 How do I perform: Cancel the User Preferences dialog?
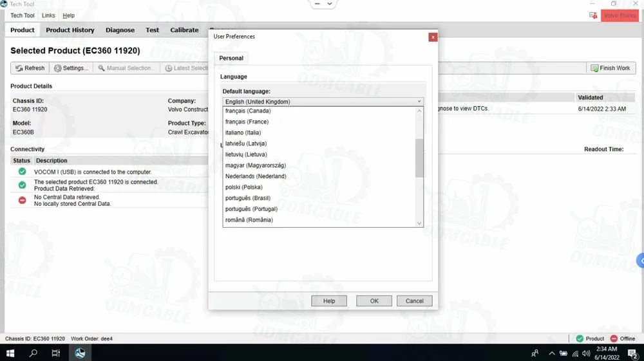[414, 301]
